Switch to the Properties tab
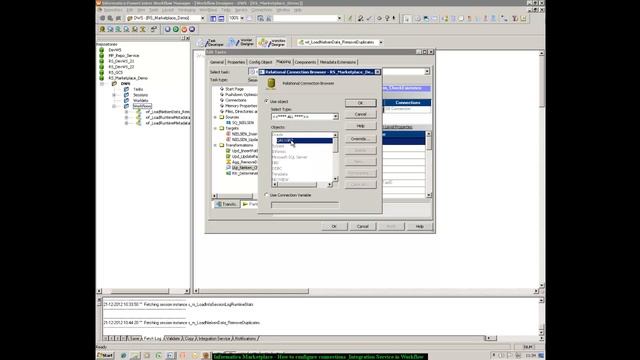This screenshot has width=640, height=360. [x=236, y=62]
